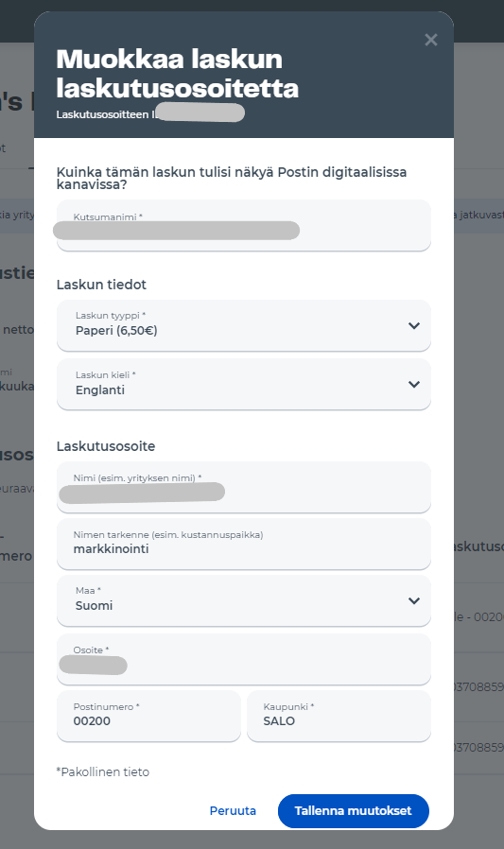This screenshot has height=849, width=504.
Task: Click the Nimi (esim. yrityksen nimi) field
Action: click(x=244, y=487)
